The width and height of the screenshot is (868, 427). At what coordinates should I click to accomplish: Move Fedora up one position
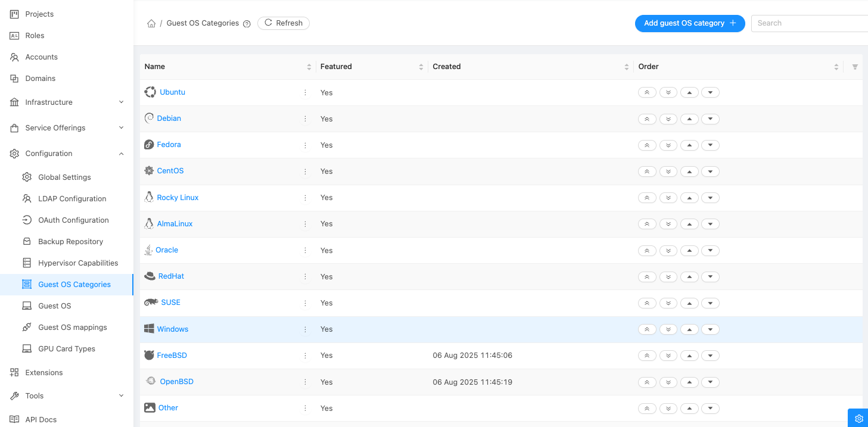pyautogui.click(x=689, y=145)
